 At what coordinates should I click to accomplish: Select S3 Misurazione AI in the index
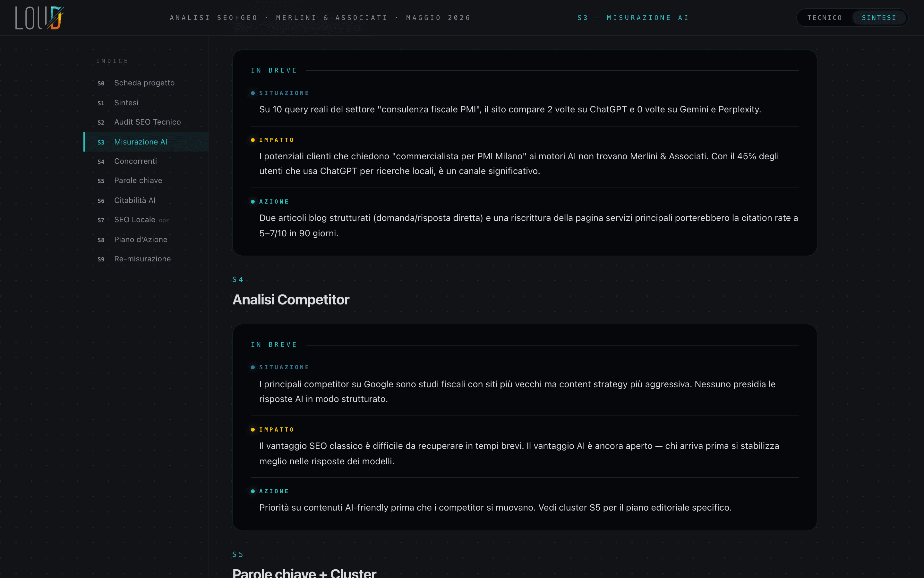[x=146, y=142]
